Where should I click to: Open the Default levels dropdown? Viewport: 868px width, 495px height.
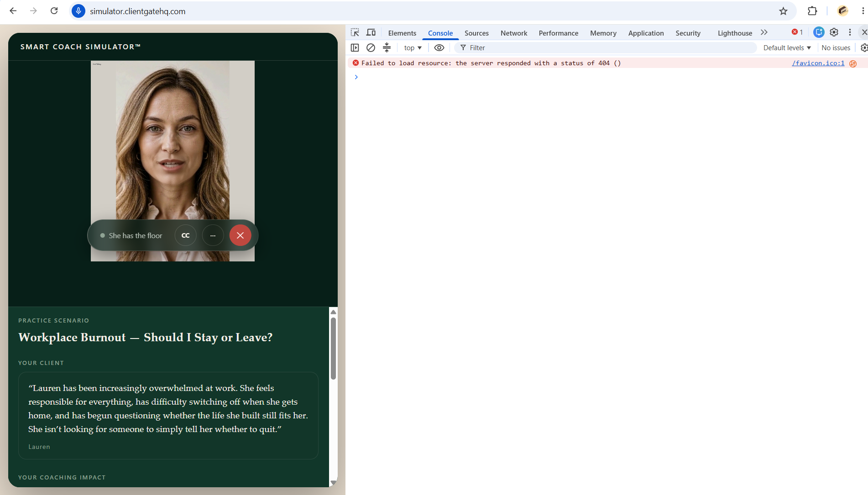tap(787, 47)
